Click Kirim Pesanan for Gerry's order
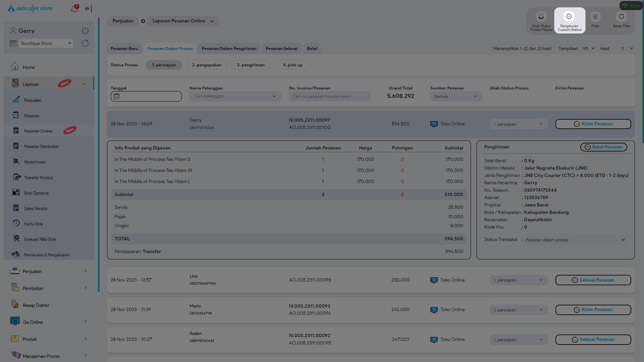The height and width of the screenshot is (362, 644). 593,124
